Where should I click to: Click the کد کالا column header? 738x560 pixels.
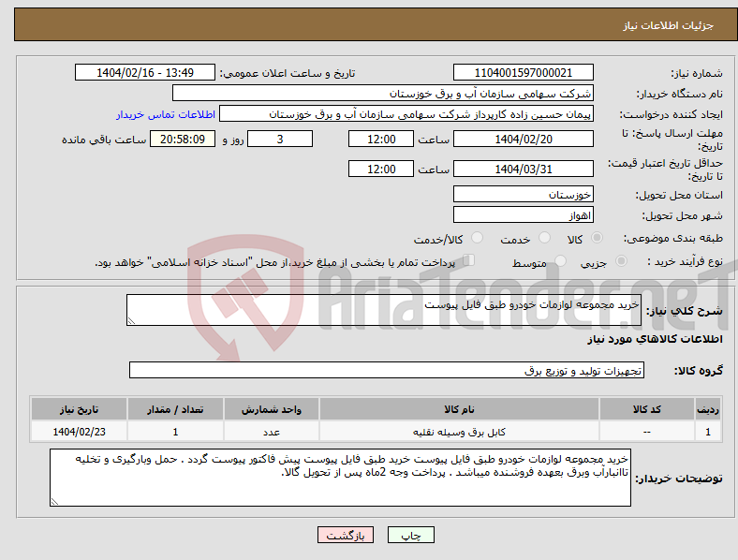coord(647,409)
